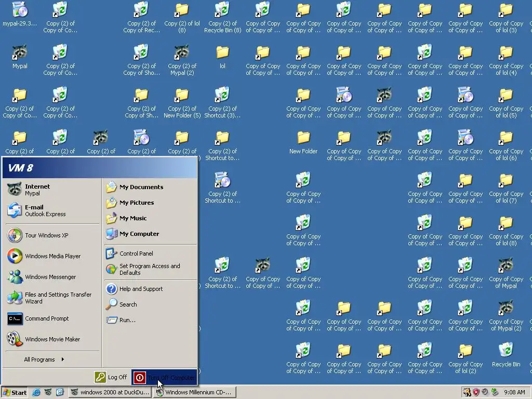Expand All Programs submenu
This screenshot has width=532, height=399.
click(44, 360)
